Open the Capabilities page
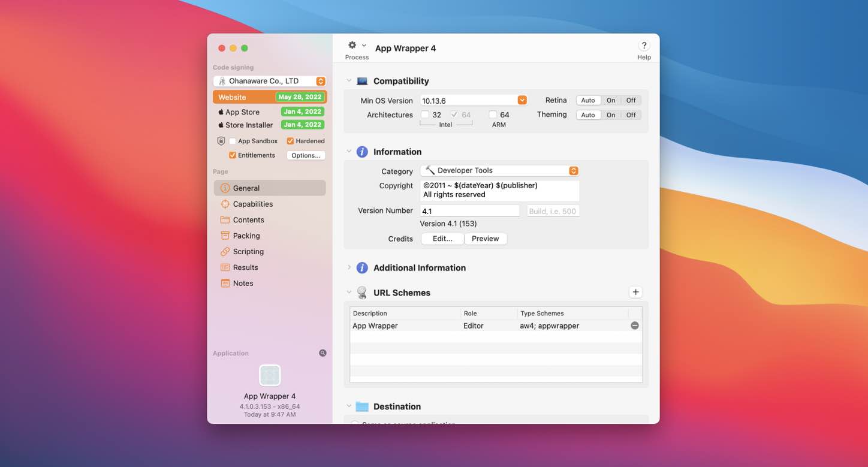Screen dimensions: 868x467 coord(270,204)
